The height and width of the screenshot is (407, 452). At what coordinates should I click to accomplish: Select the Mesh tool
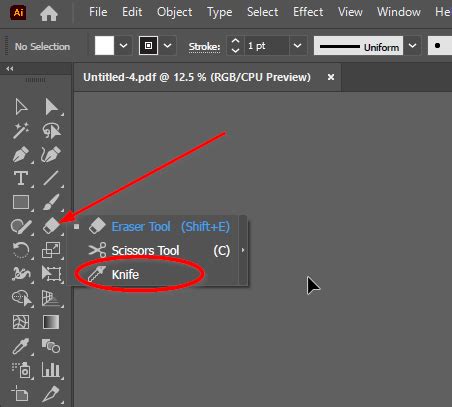coord(21,322)
